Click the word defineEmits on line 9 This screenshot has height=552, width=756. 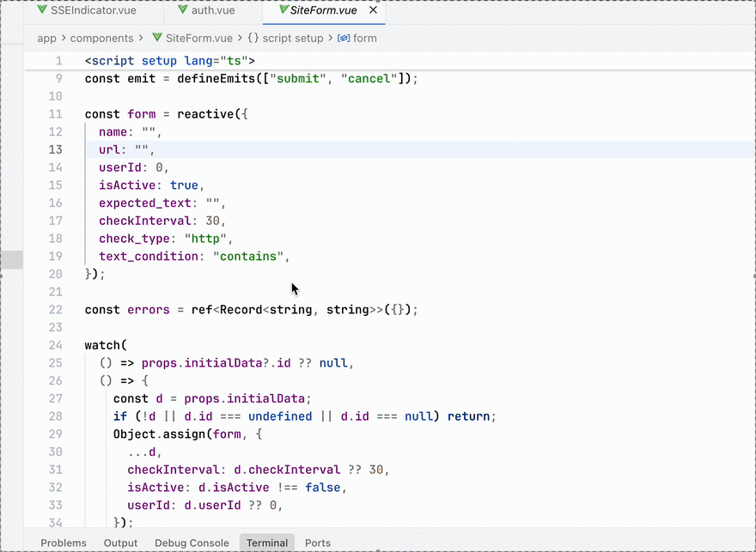(216, 78)
